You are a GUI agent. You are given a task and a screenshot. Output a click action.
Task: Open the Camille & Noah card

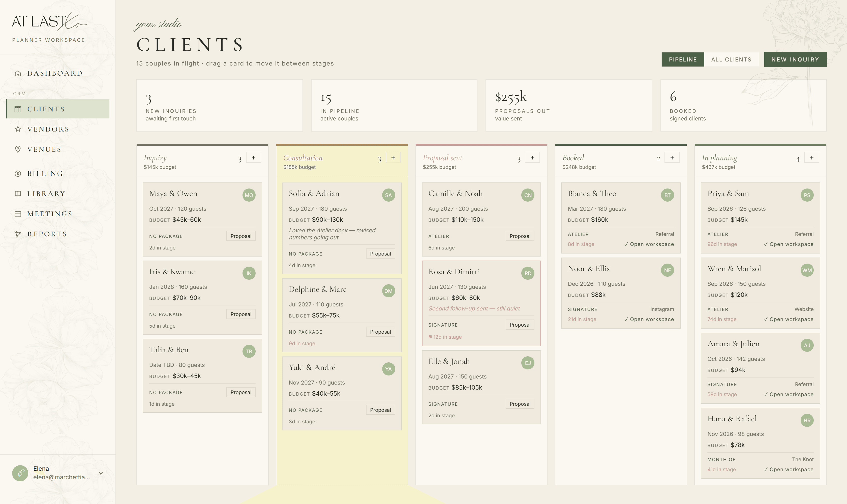click(x=481, y=219)
